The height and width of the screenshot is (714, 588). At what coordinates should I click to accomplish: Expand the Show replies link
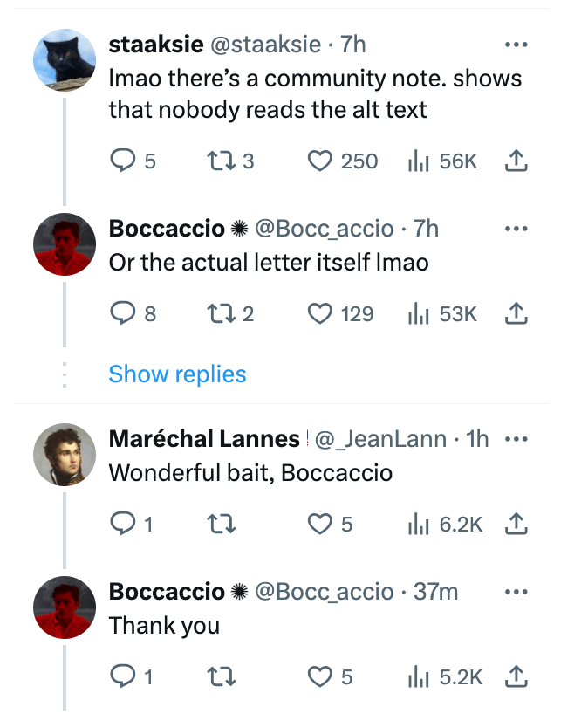point(177,374)
